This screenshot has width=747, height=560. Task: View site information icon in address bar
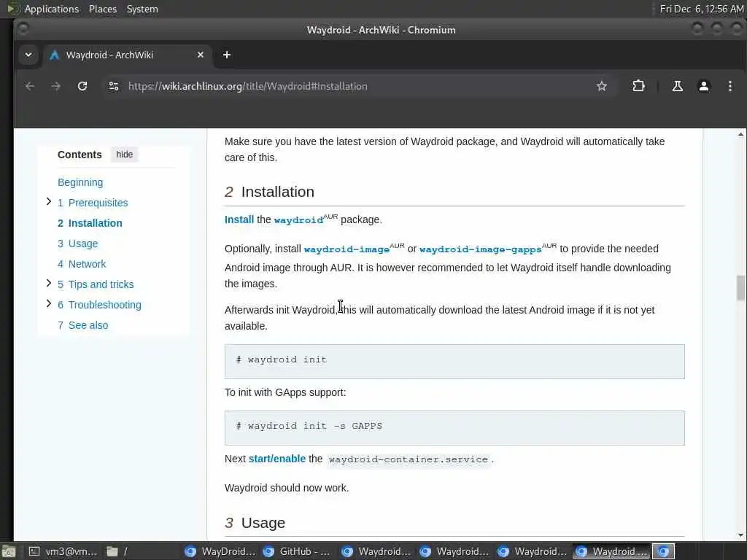113,86
